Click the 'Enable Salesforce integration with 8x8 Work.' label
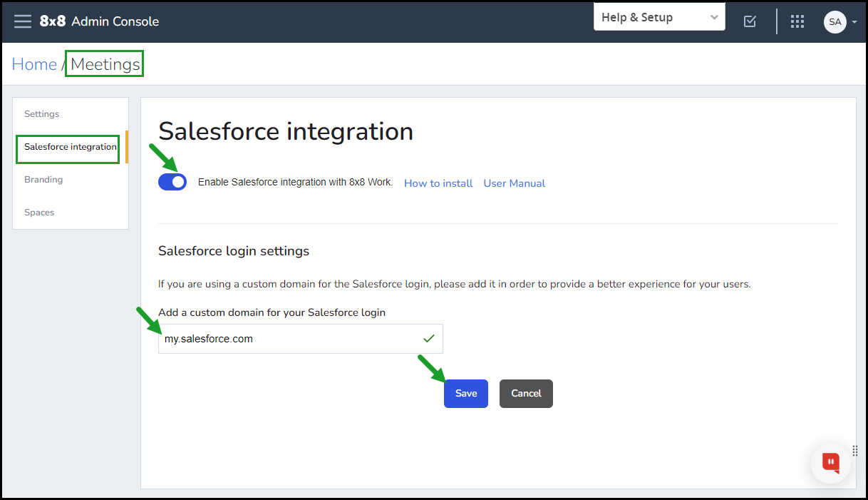This screenshot has height=500, width=868. 295,183
